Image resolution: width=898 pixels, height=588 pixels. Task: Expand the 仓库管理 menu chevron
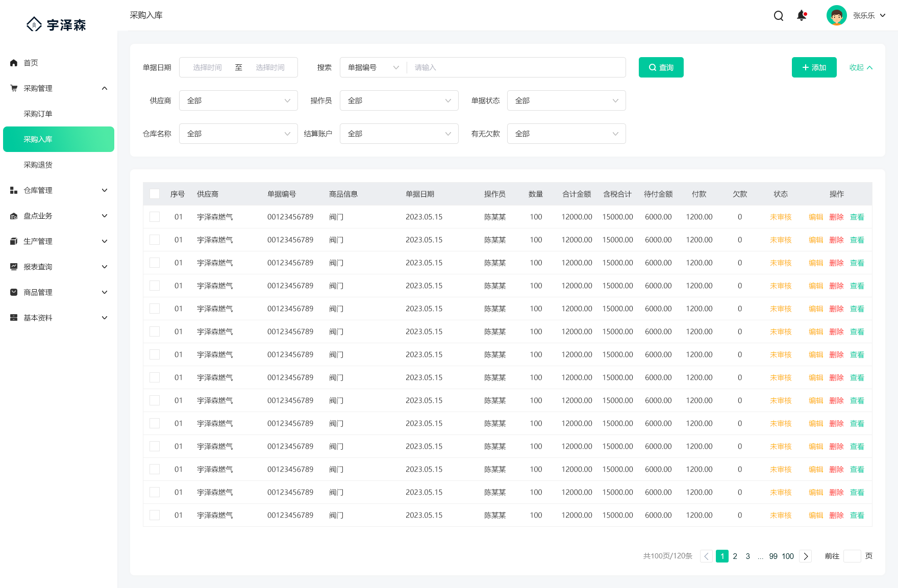tap(105, 190)
